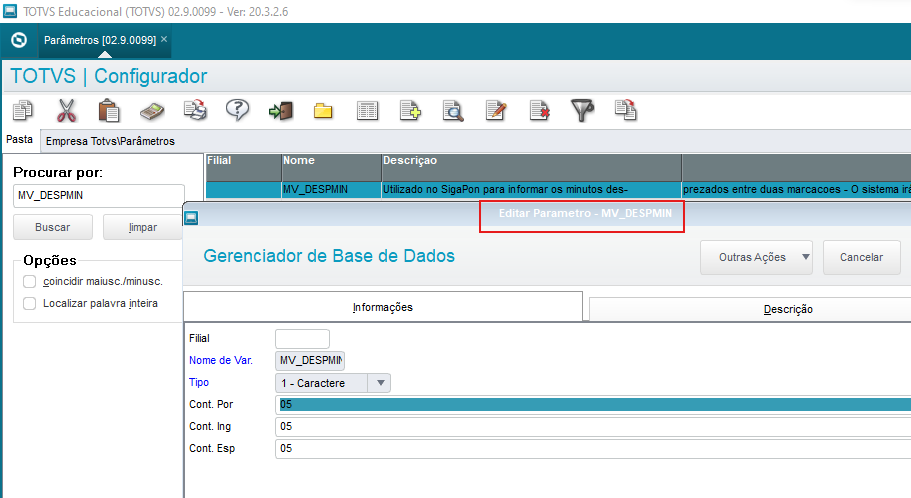Click the Paste clipboard icon
This screenshot has height=498, width=911.
[x=109, y=110]
